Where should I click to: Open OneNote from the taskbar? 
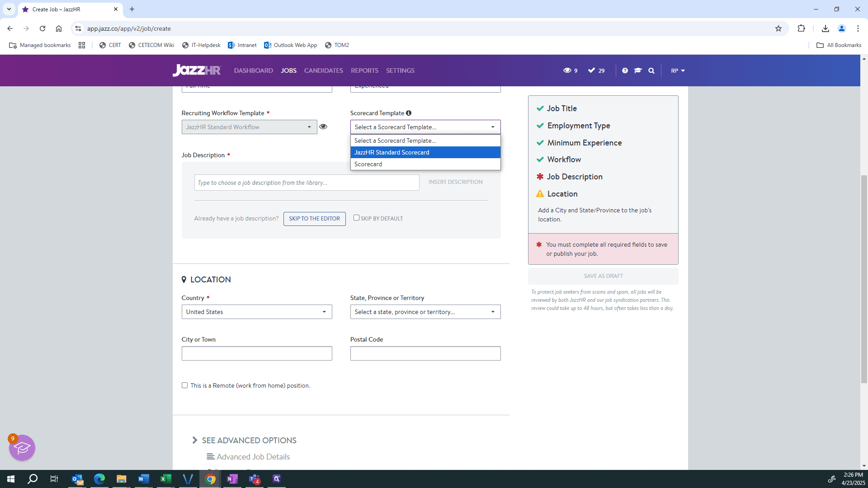tap(232, 479)
